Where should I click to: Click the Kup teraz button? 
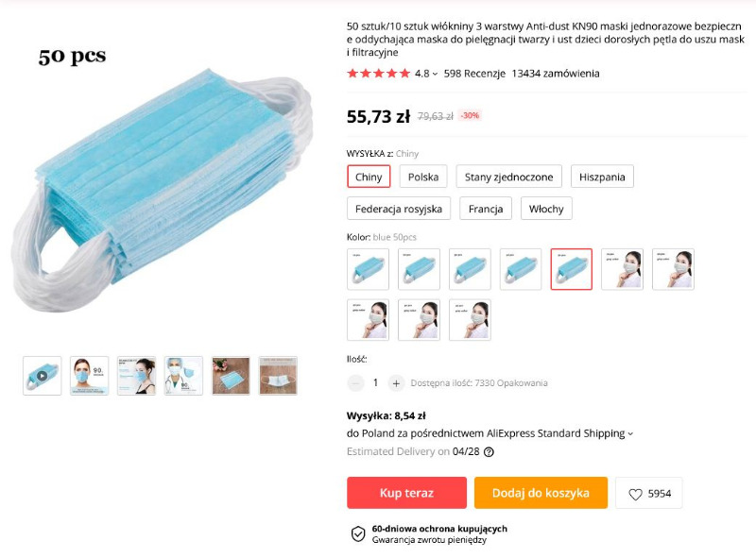point(406,492)
